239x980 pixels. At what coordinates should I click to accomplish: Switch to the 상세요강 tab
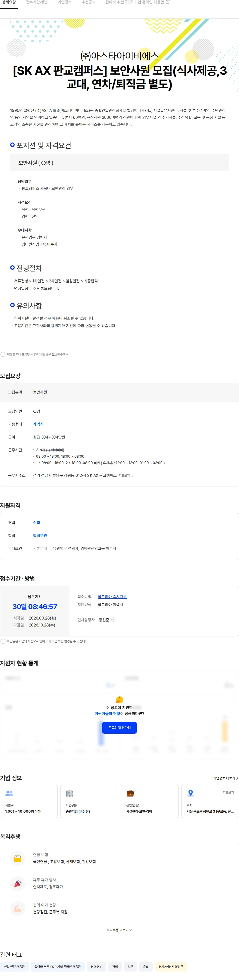[x=9, y=2]
